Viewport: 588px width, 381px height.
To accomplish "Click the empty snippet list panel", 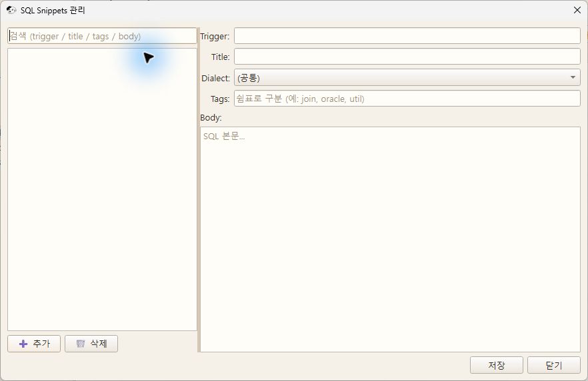I will 102,190.
